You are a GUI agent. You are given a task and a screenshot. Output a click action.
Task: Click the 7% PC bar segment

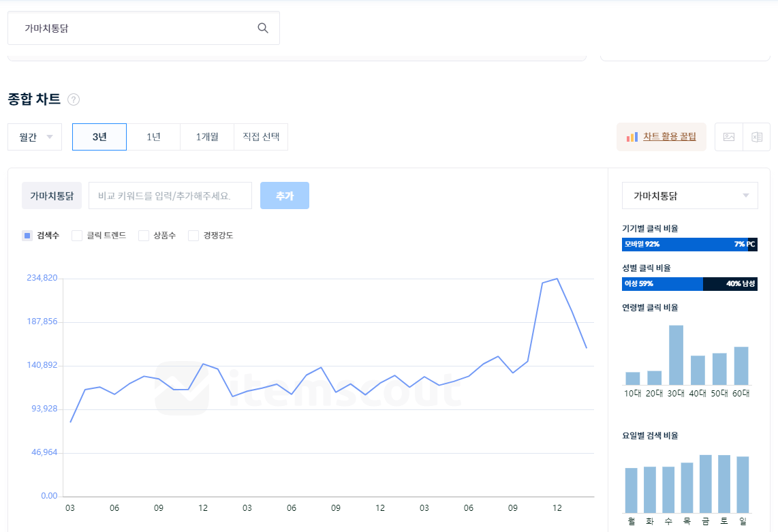[x=753, y=244]
